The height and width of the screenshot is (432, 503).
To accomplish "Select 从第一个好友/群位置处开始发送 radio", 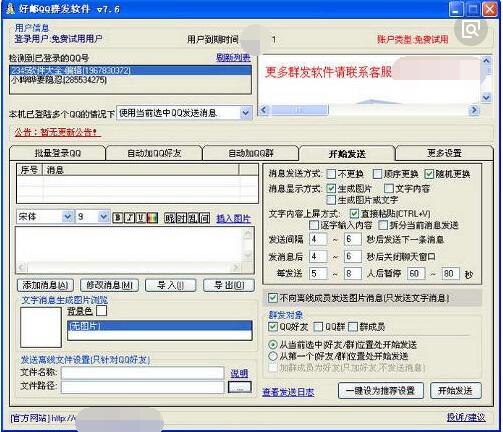I will coord(273,356).
